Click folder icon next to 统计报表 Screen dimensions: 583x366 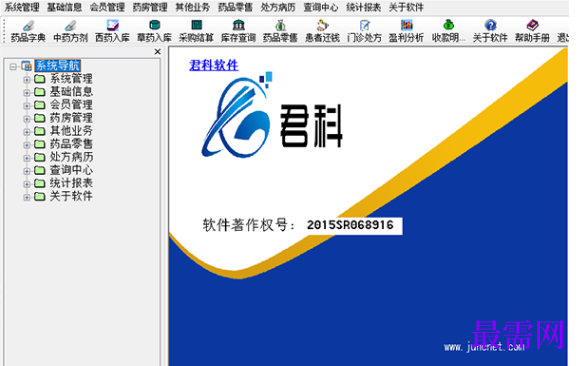39,183
